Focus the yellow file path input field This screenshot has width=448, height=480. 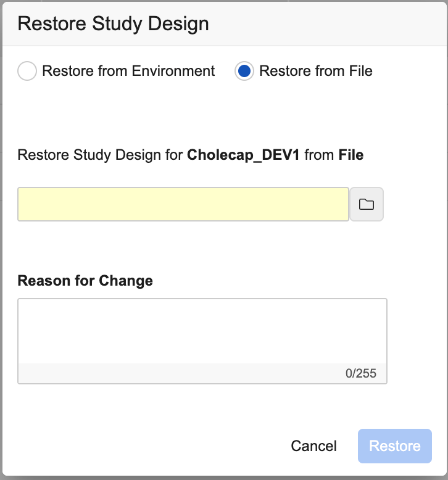tap(183, 204)
